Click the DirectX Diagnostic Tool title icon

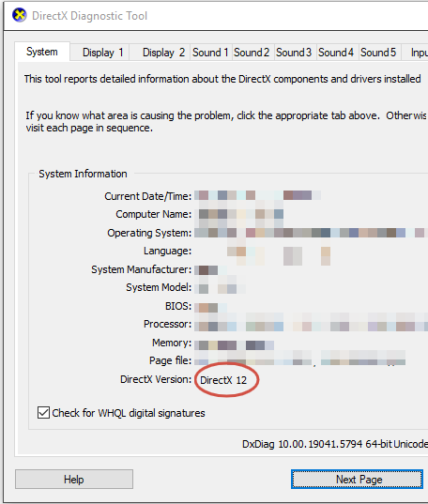coord(20,15)
